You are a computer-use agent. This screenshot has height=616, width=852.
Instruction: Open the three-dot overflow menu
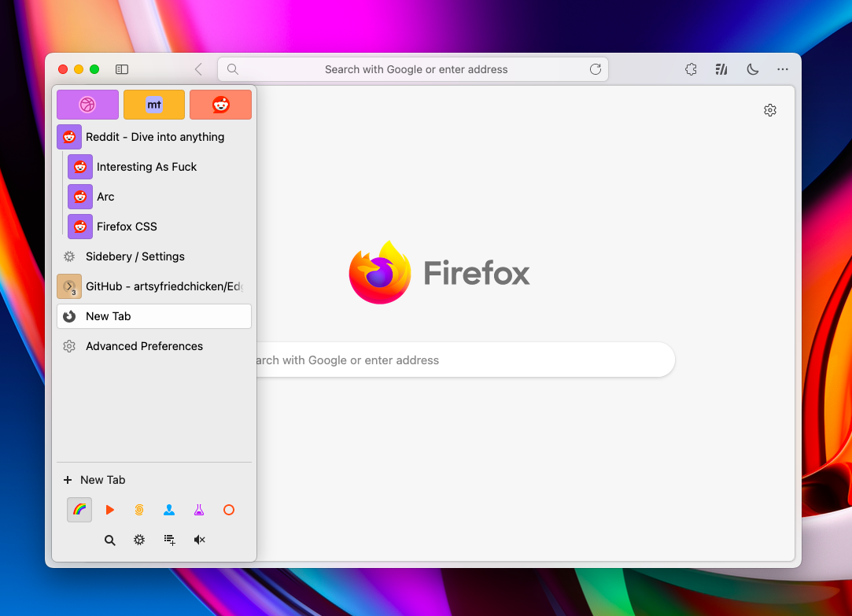pos(783,69)
